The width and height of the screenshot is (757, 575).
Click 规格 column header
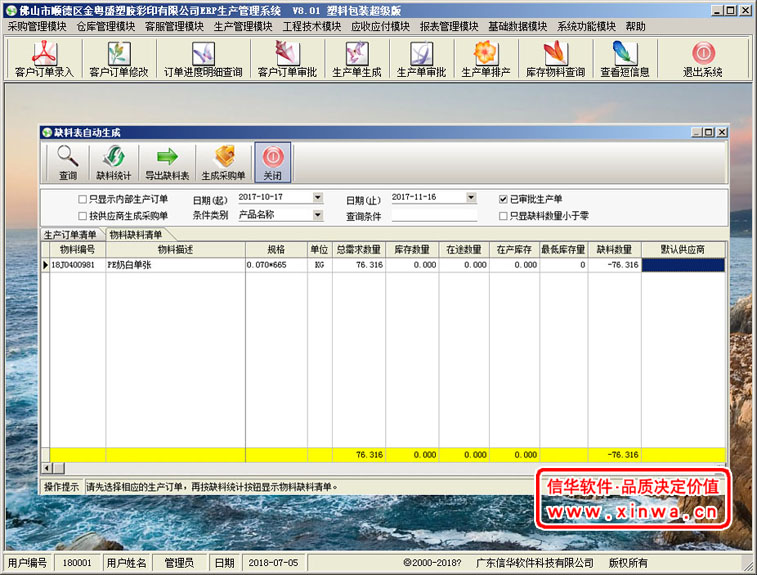click(277, 250)
